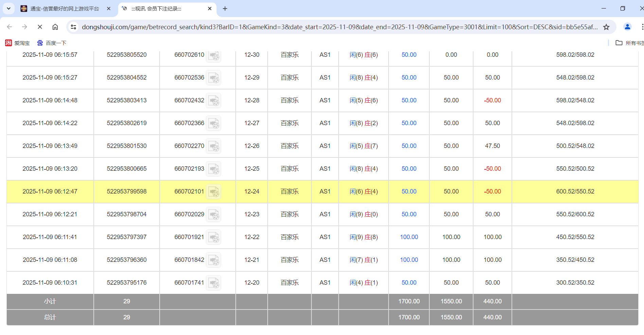
Task: Click replay icon next to 660702536
Action: 214,78
